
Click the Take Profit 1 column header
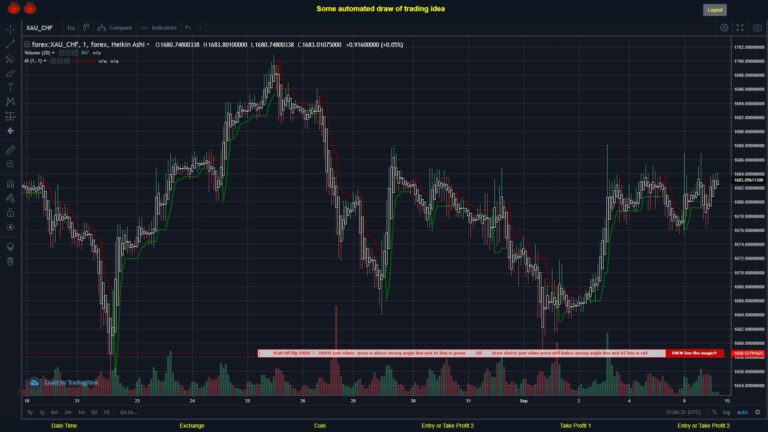[576, 426]
